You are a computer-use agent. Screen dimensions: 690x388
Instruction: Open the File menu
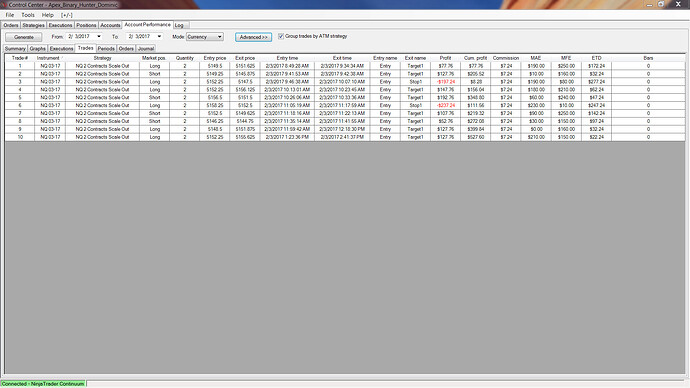pos(10,15)
